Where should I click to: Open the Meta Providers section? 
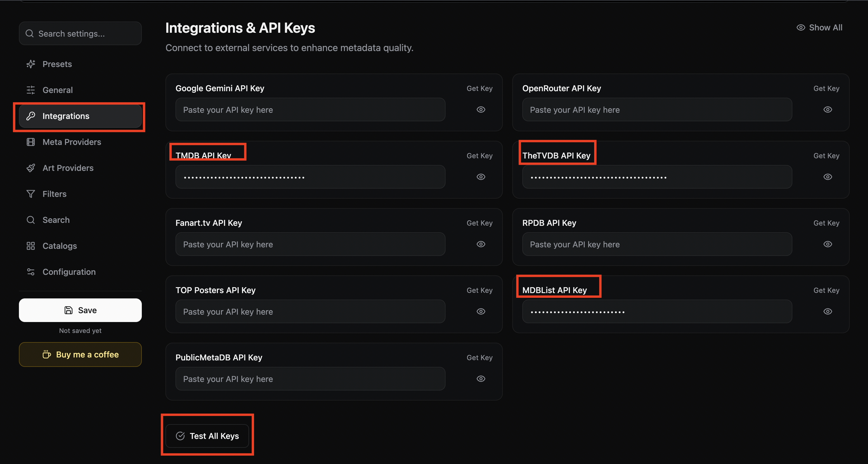[x=80, y=142]
